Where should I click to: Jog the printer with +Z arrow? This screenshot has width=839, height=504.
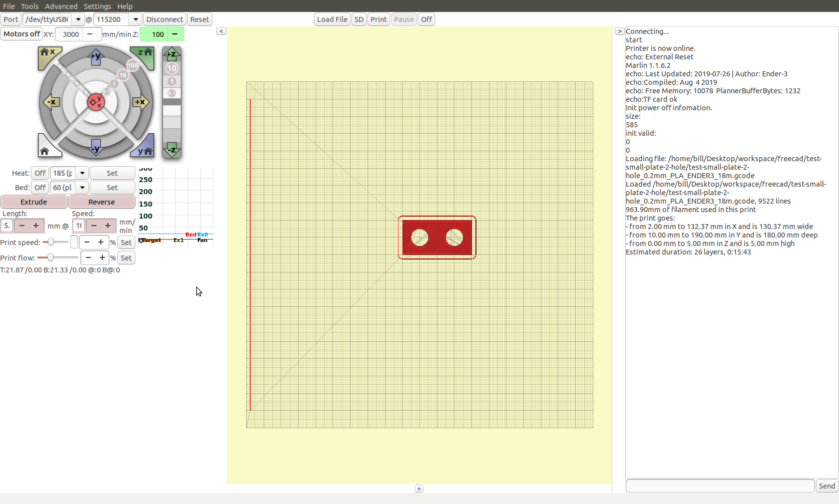click(171, 54)
